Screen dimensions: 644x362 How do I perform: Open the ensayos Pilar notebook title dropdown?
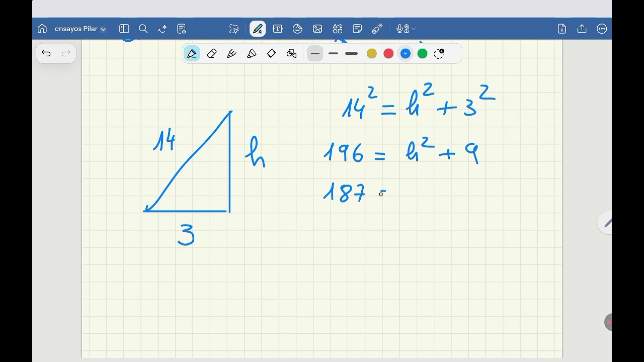tap(80, 29)
